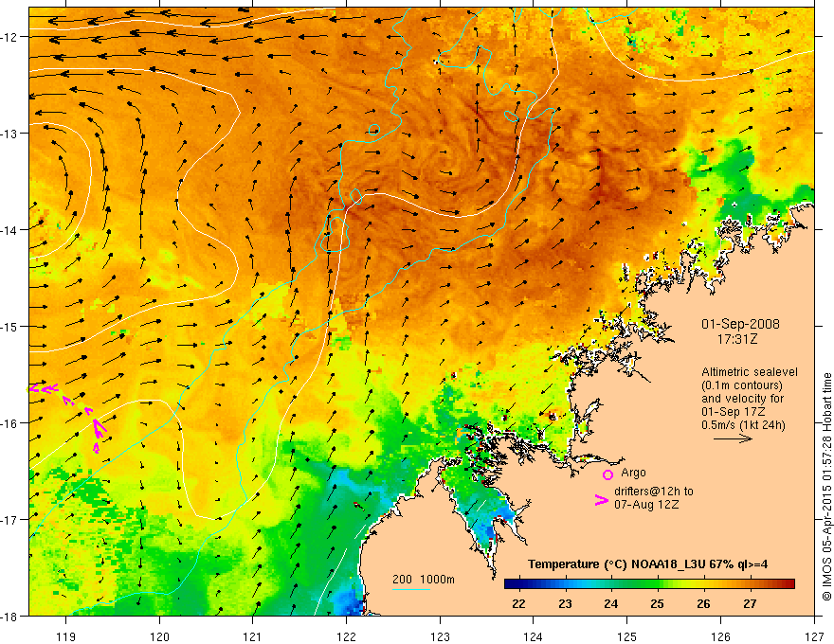Click the 'Temperature (°C) NOAA18_L3U 67% ql>=4' title
Screen dimensions: 834x644
pos(647,564)
